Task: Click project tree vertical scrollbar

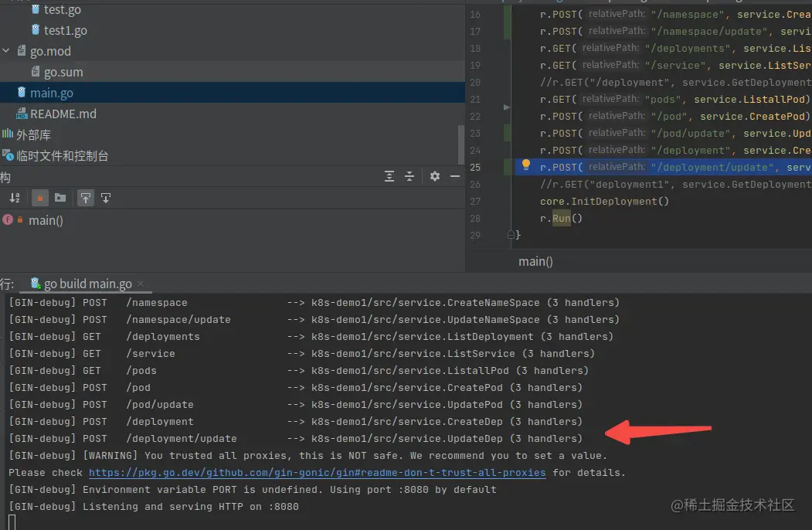Action: tap(461, 144)
